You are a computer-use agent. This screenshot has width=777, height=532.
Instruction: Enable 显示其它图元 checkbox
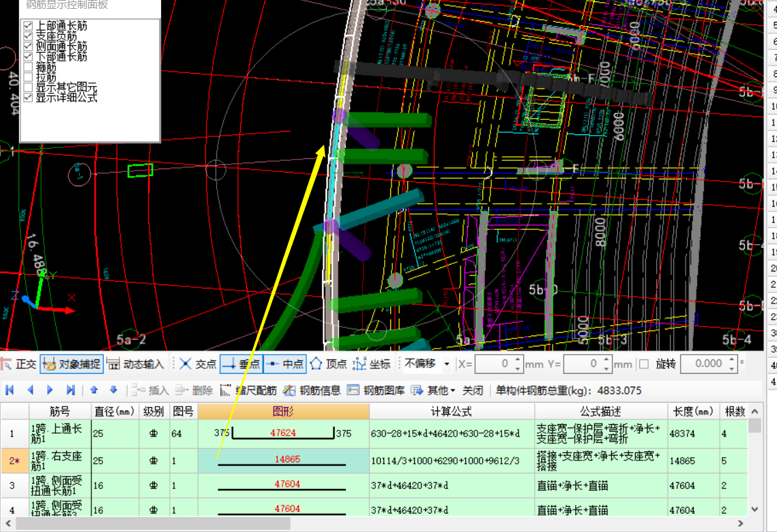(28, 87)
